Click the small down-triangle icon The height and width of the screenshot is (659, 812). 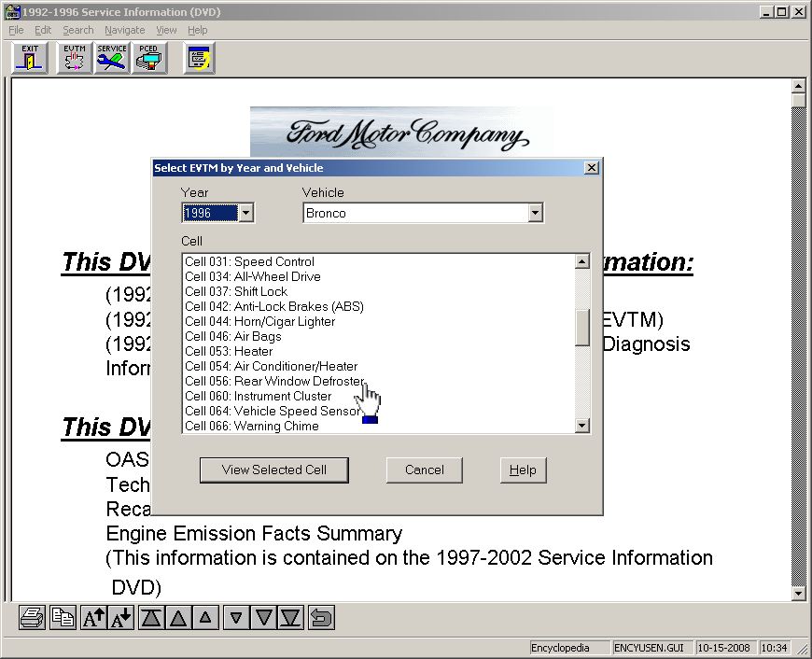[x=236, y=618]
